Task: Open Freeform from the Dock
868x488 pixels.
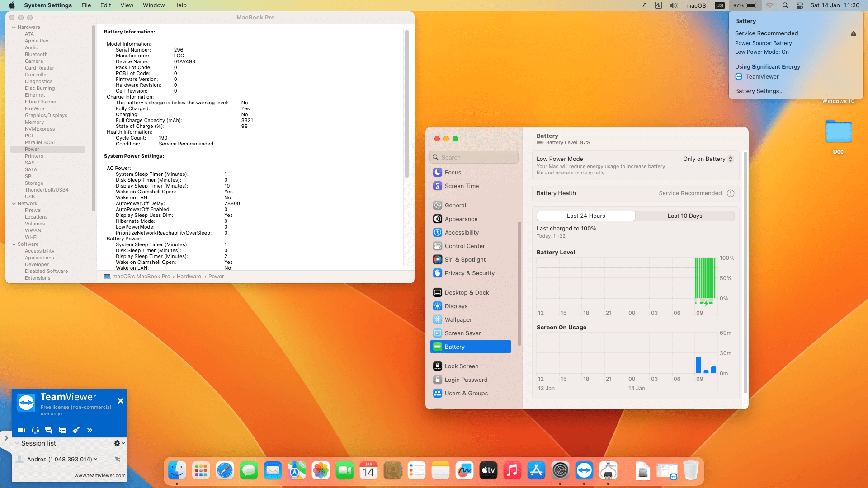Action: tap(464, 471)
